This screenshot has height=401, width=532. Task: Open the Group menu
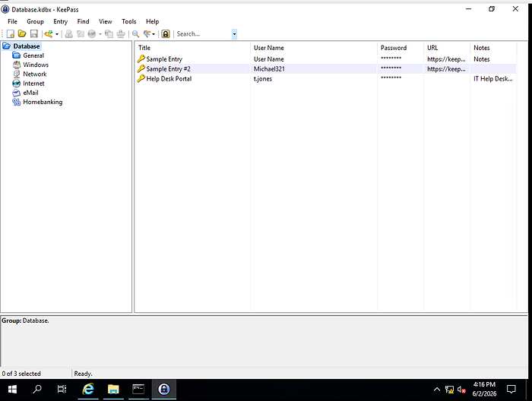pyautogui.click(x=35, y=21)
